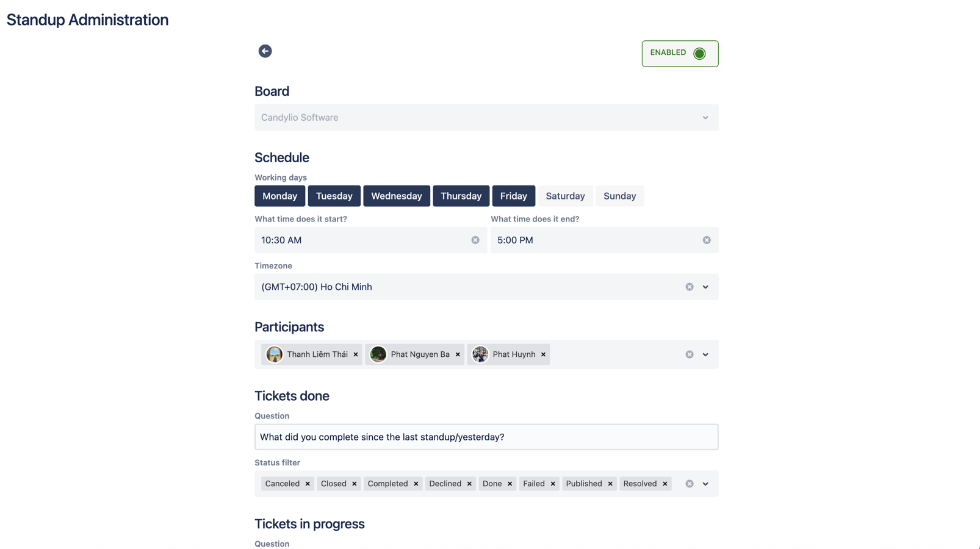The image size is (980, 549).
Task: Open the Status filter dropdown
Action: tap(705, 484)
